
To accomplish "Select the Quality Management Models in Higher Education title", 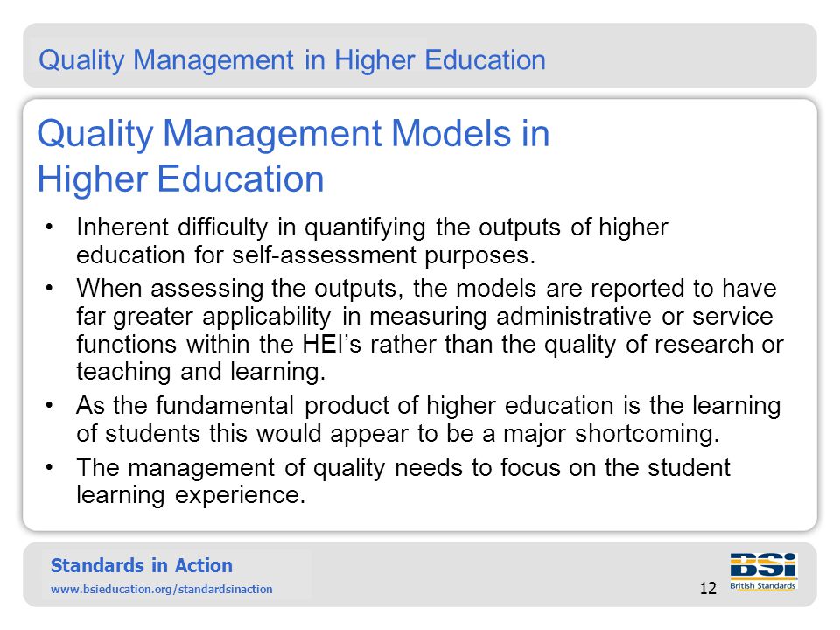I will tap(293, 156).
